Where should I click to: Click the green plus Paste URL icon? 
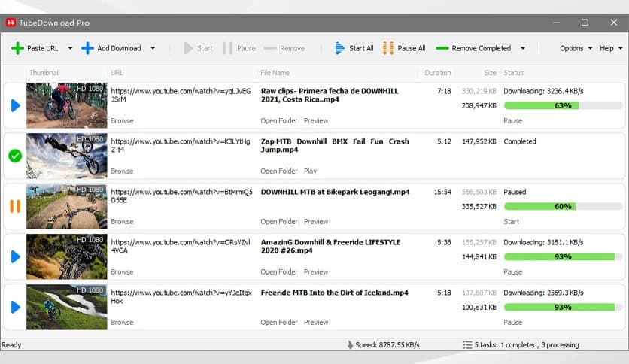coord(17,48)
